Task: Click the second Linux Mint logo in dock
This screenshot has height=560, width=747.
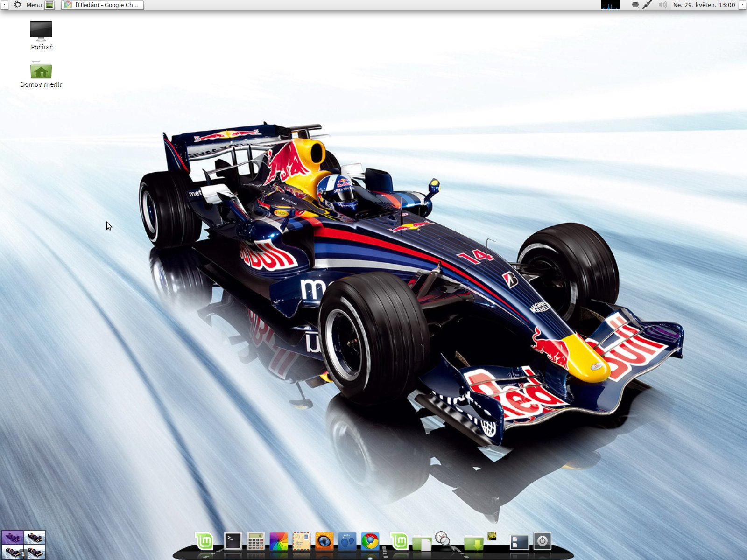Action: [399, 541]
